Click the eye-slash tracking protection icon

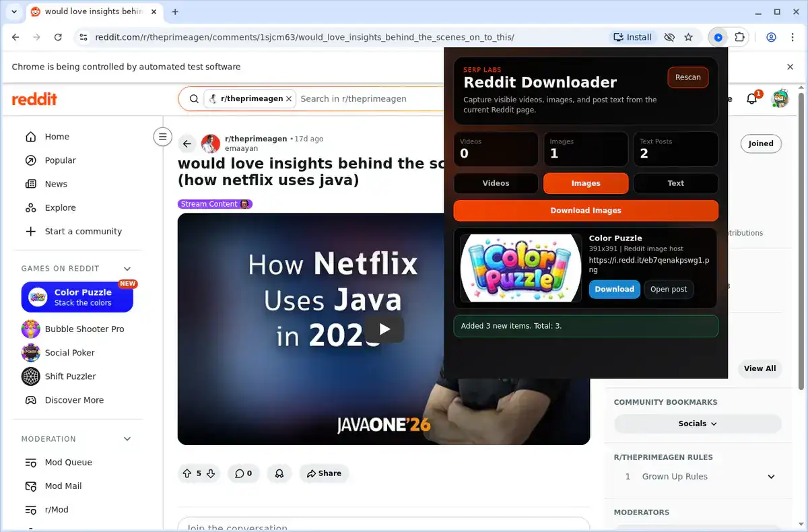[669, 38]
